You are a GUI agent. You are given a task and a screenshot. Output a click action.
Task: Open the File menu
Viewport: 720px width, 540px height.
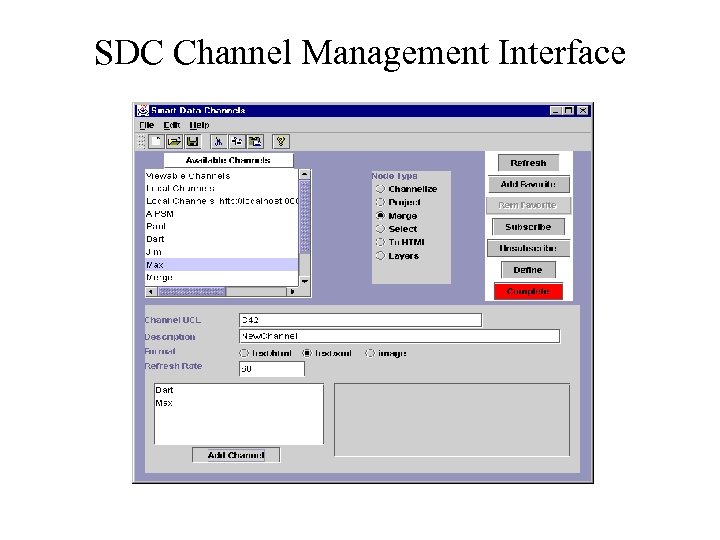click(x=146, y=125)
